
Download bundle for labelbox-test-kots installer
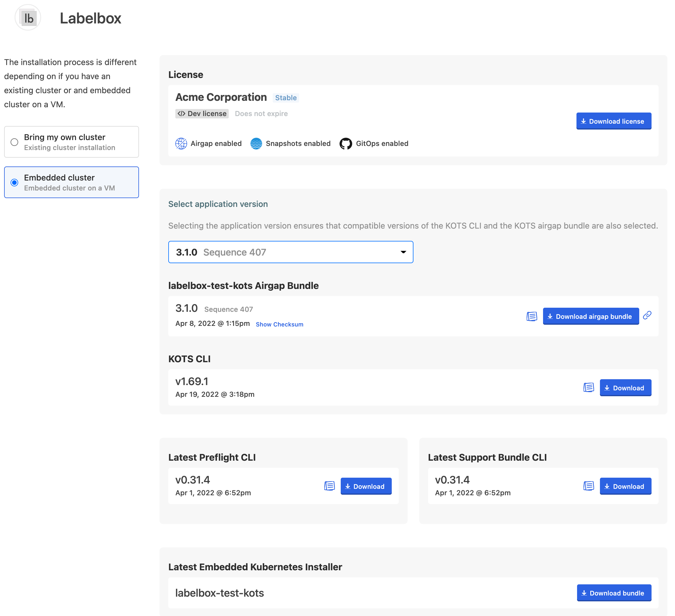click(614, 593)
